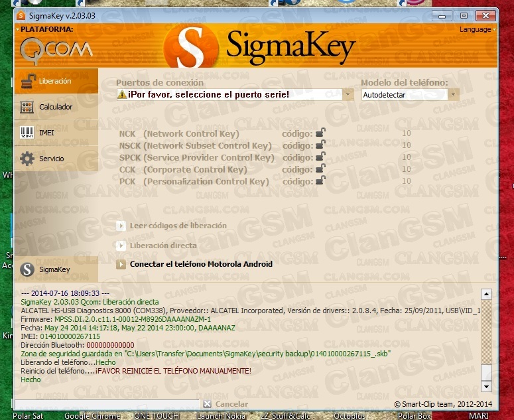
Task: Click the round S SigmaKey sidebar icon
Action: [27, 269]
